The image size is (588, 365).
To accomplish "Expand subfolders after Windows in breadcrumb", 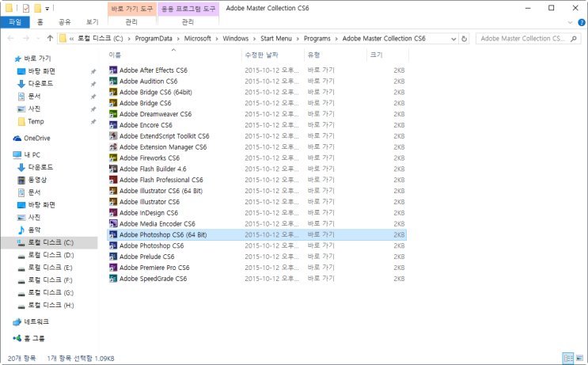I will 254,39.
